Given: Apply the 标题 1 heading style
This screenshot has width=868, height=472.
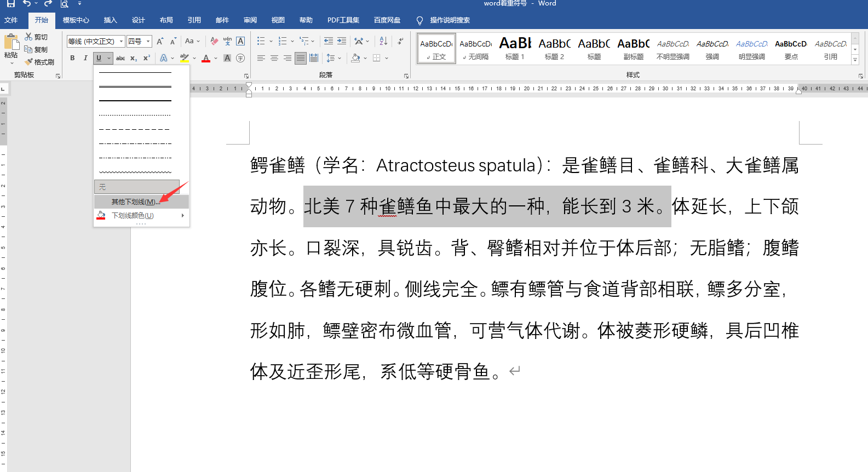Looking at the screenshot, I should 515,48.
